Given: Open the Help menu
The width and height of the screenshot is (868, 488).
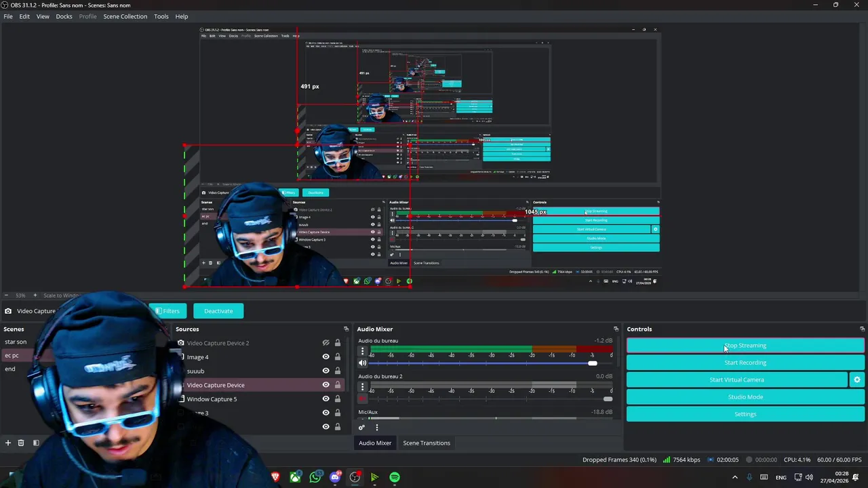Looking at the screenshot, I should click(182, 16).
